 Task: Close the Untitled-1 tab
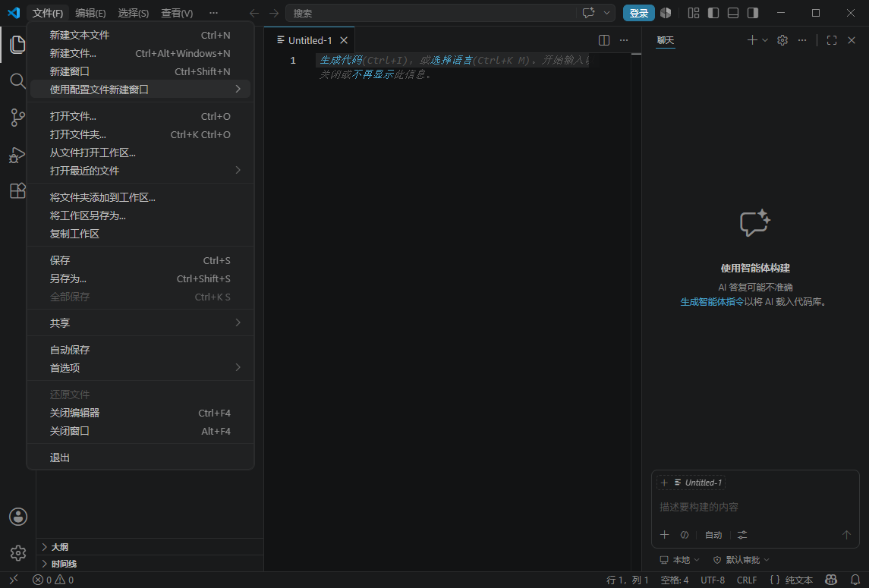[x=344, y=40]
